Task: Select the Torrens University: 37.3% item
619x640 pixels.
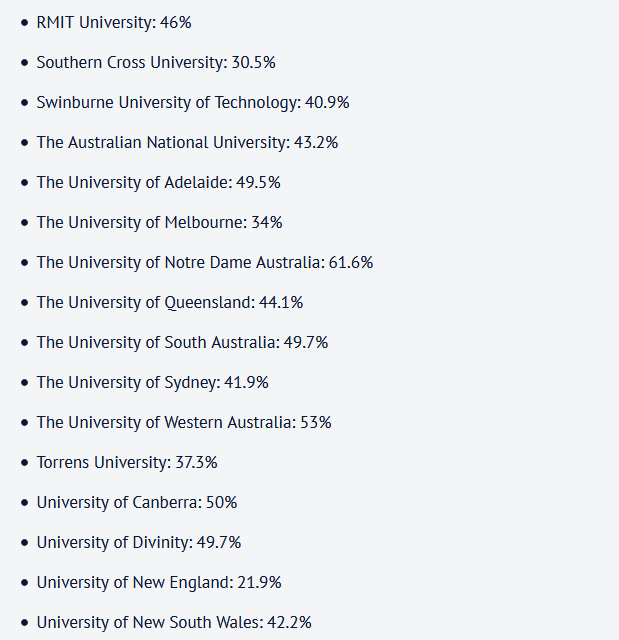Action: (x=127, y=462)
